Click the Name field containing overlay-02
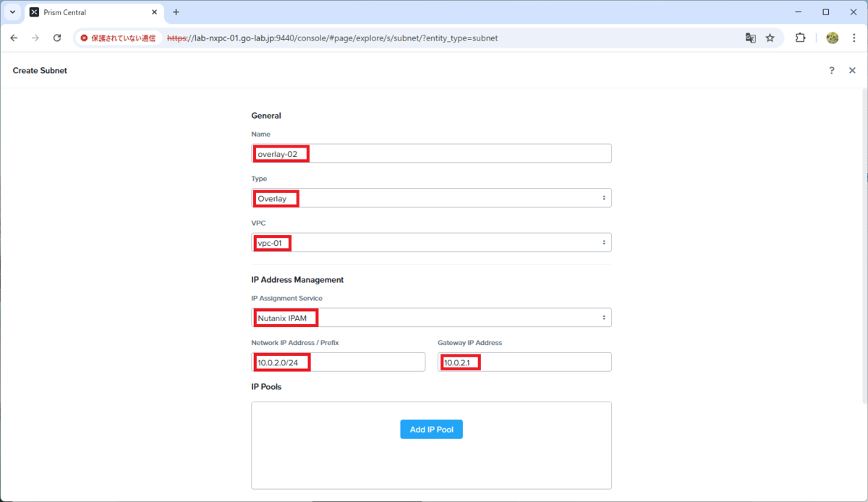This screenshot has width=868, height=502. pos(431,153)
